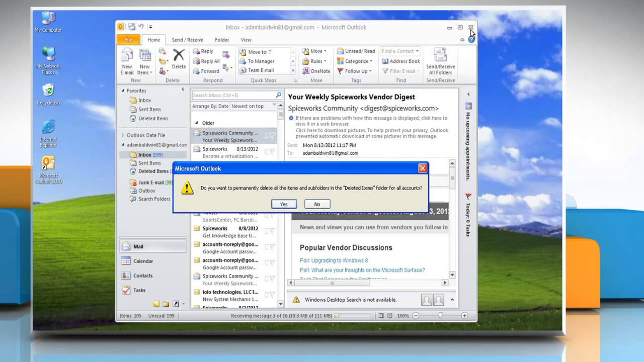Click the large Delete X icon

click(179, 55)
